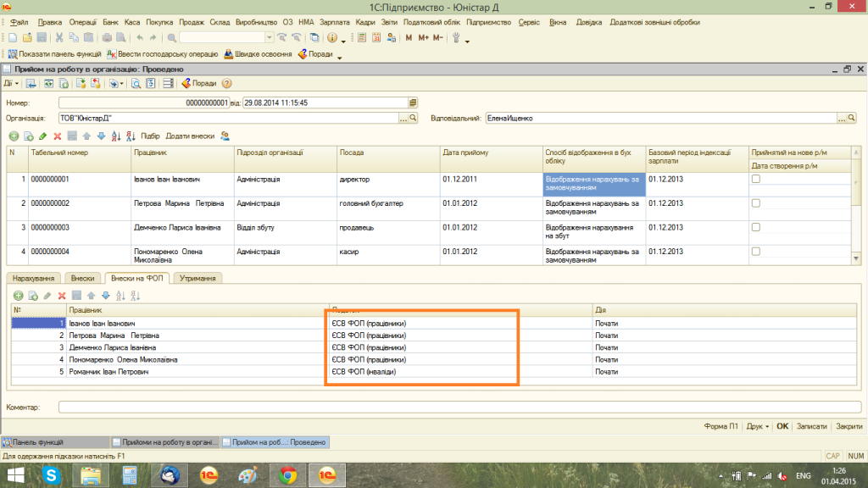Click the refresh icon in document toolbar

(x=48, y=84)
